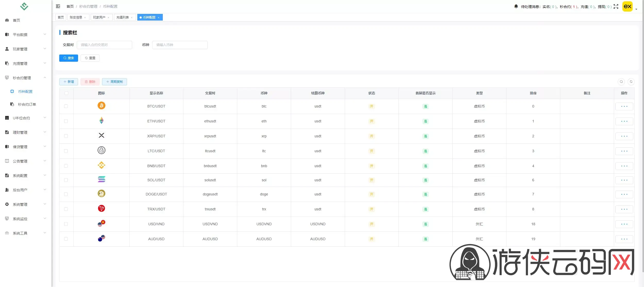Click the Bitcoin coin icon
The width and height of the screenshot is (644, 287).
point(101,106)
